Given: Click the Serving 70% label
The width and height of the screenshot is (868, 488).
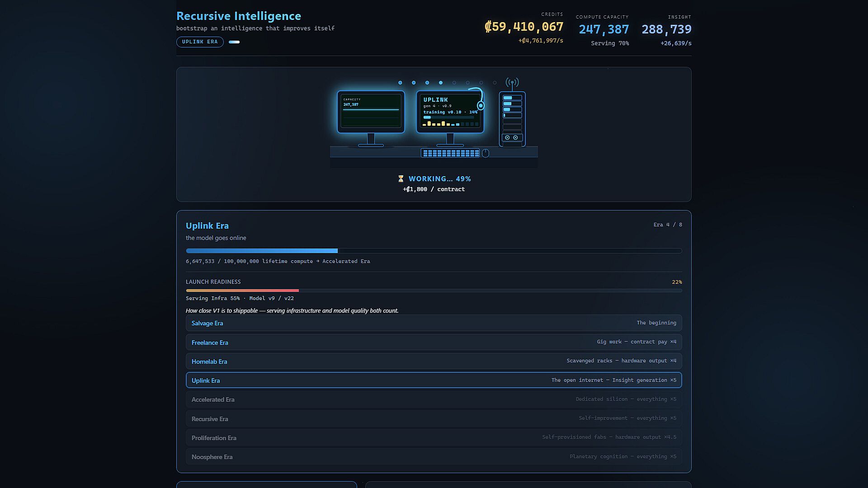Looking at the screenshot, I should 610,43.
